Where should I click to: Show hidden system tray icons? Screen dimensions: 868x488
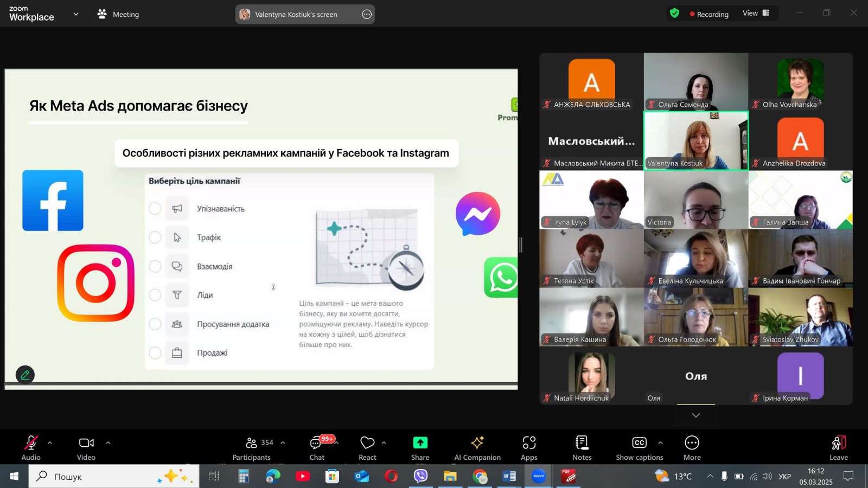coord(710,477)
